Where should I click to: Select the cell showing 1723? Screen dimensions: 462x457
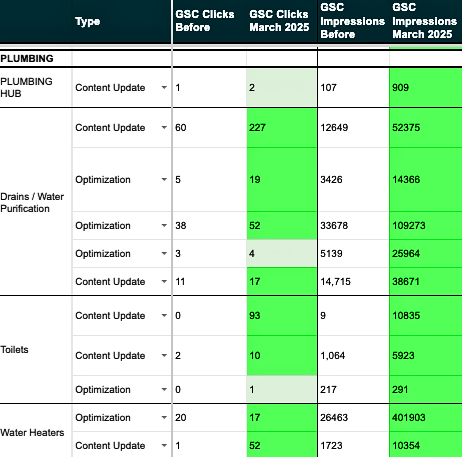(353, 445)
